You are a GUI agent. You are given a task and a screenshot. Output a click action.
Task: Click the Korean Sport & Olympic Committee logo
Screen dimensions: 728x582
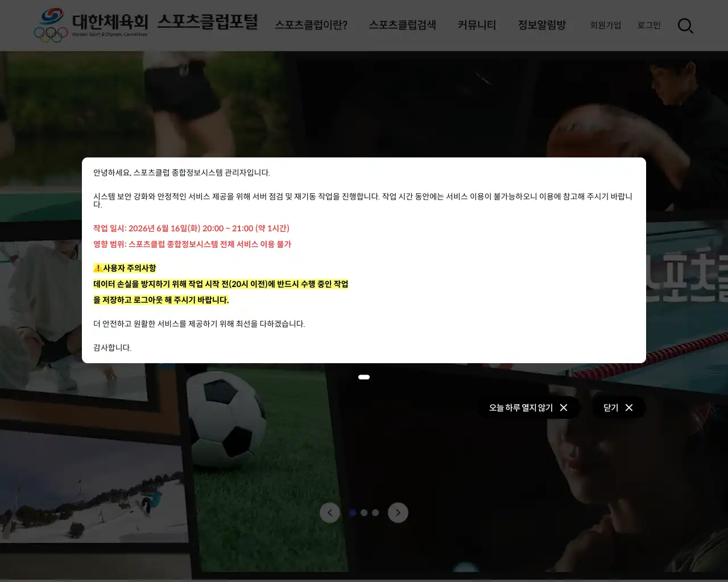(x=91, y=25)
